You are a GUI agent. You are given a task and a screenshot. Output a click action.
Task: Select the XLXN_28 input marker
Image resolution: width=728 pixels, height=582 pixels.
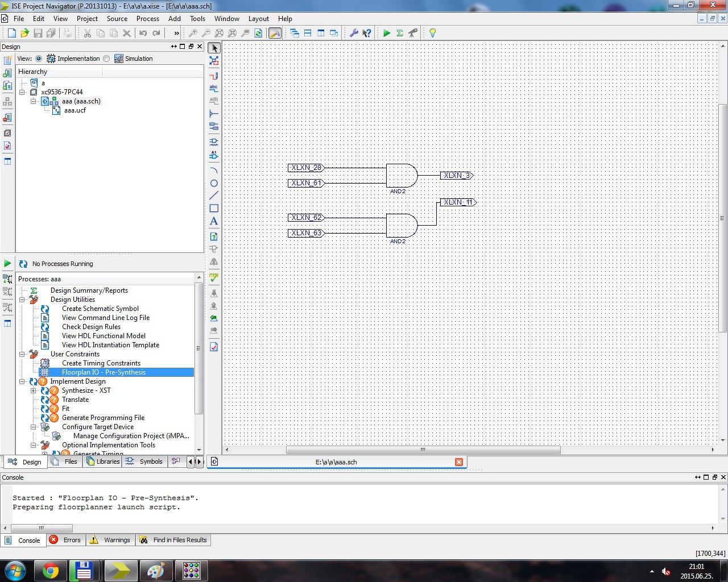coord(307,168)
